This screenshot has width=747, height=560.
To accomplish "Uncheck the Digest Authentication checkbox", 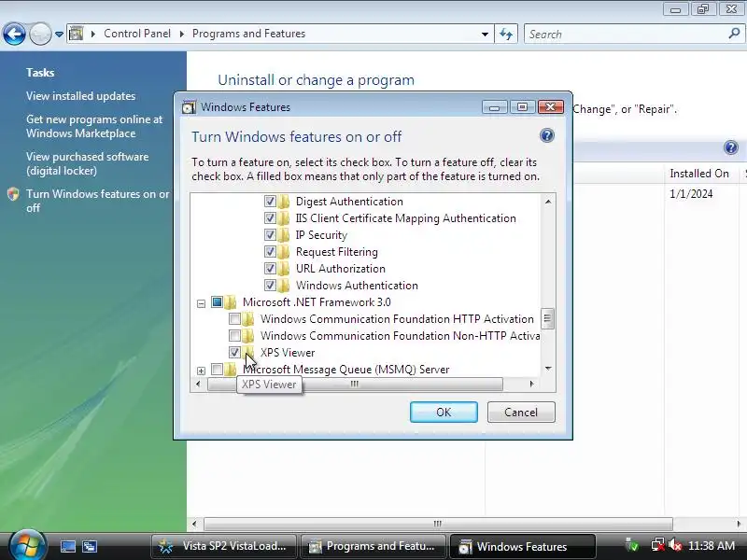I will (x=270, y=202).
